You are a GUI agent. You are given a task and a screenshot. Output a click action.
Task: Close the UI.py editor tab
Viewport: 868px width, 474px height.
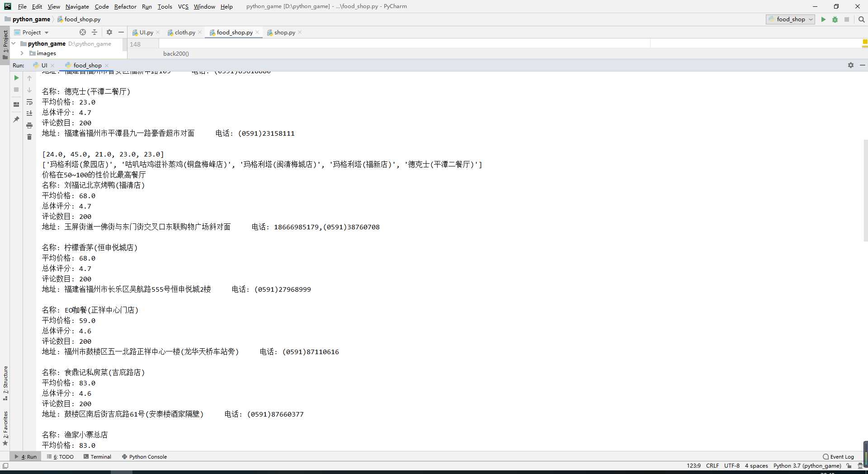[x=158, y=33]
